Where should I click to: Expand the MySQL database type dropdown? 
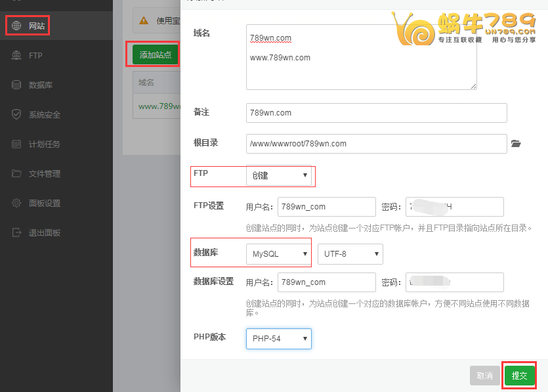pyautogui.click(x=278, y=254)
